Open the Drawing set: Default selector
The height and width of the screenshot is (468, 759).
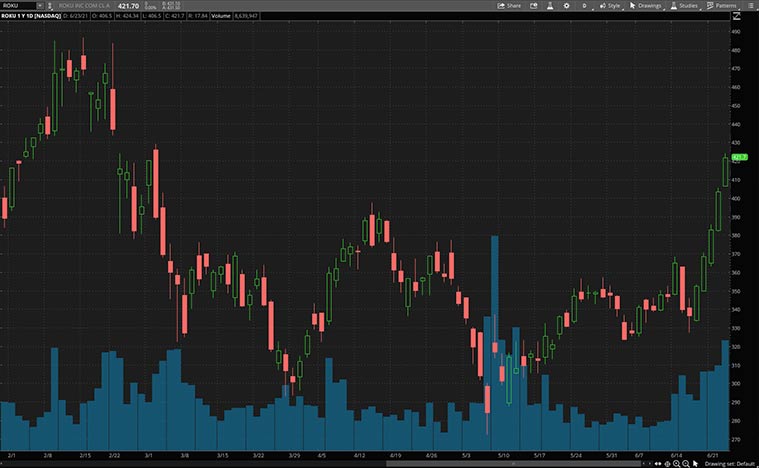(730, 464)
